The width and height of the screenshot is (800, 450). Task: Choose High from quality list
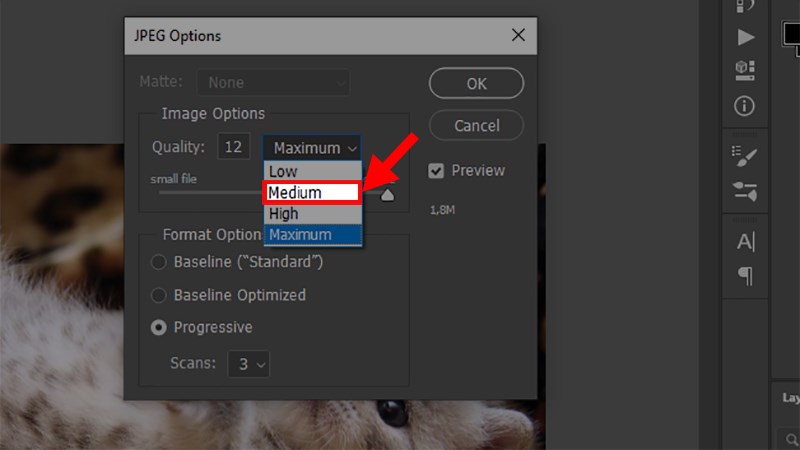click(311, 213)
